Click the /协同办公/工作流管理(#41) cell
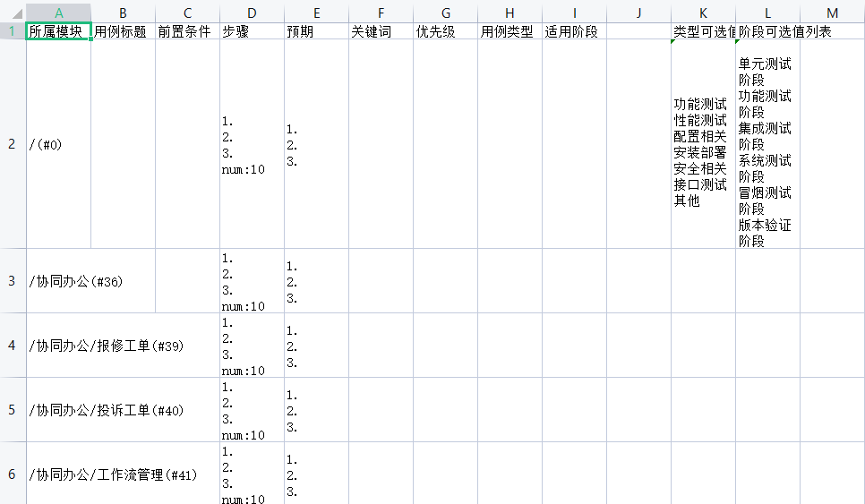The width and height of the screenshot is (865, 504). tap(58, 474)
